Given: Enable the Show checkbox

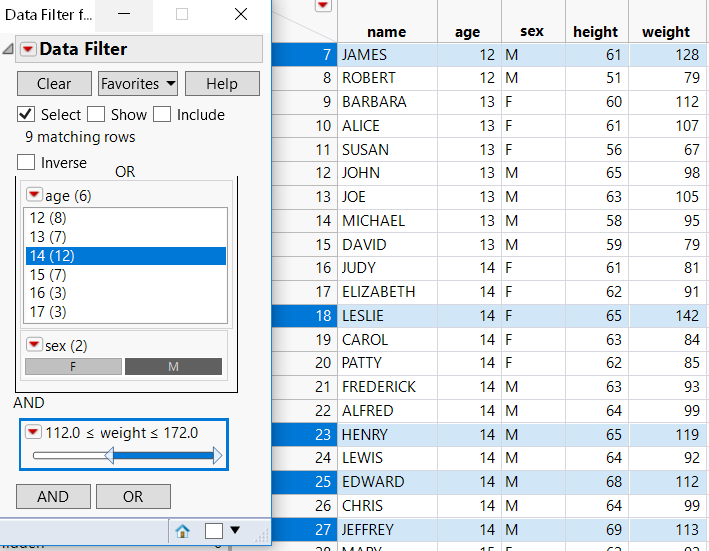Looking at the screenshot, I should click(x=96, y=114).
